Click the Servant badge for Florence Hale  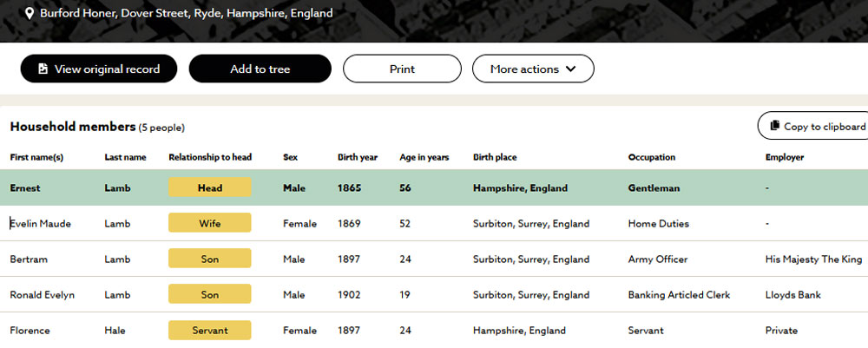click(209, 330)
